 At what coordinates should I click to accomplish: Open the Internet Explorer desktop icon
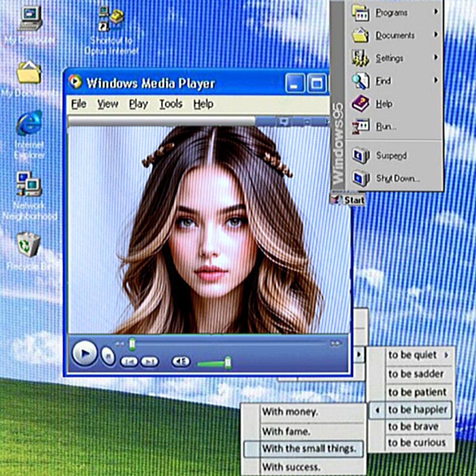(x=29, y=124)
